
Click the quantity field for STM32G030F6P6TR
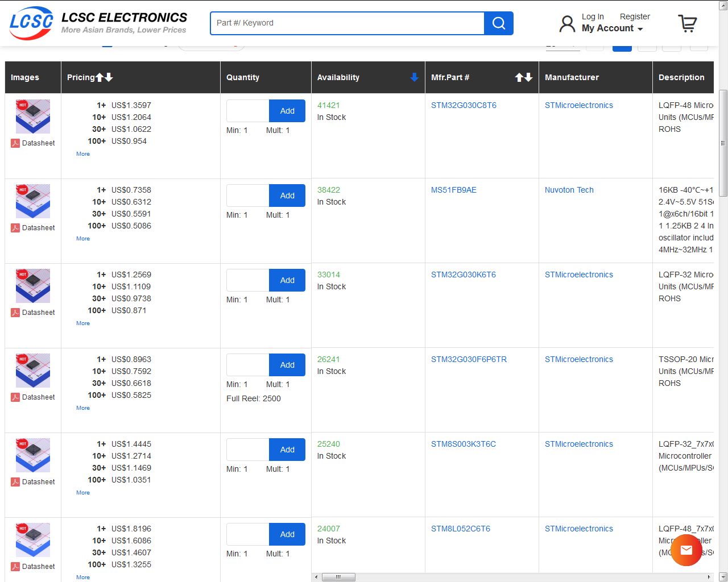[247, 365]
